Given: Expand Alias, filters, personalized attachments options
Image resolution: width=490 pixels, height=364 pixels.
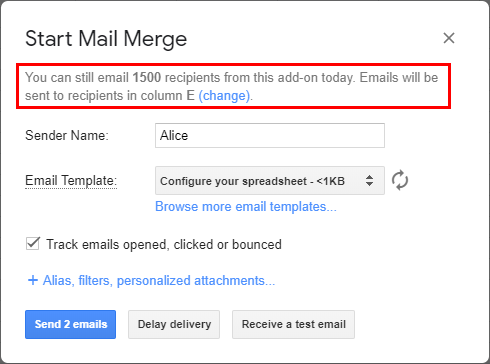Looking at the screenshot, I should (x=159, y=281).
